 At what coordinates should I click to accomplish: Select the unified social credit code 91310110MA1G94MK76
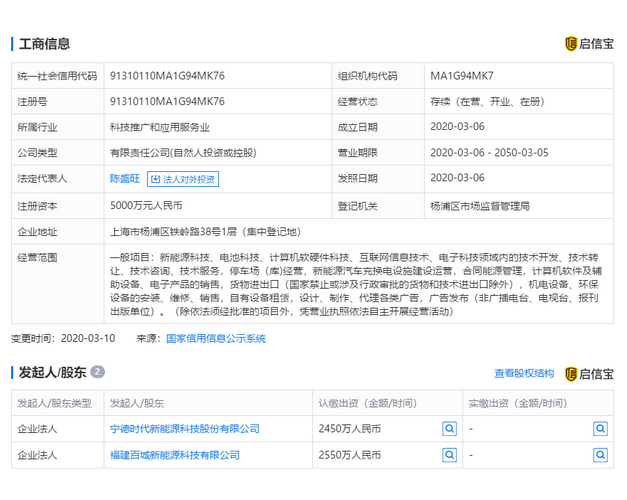coord(167,76)
